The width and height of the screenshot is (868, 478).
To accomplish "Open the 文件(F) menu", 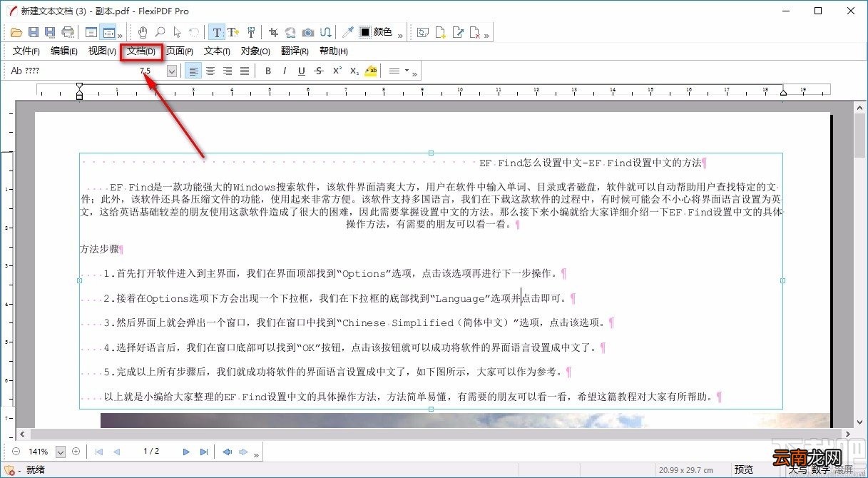I will click(x=26, y=51).
